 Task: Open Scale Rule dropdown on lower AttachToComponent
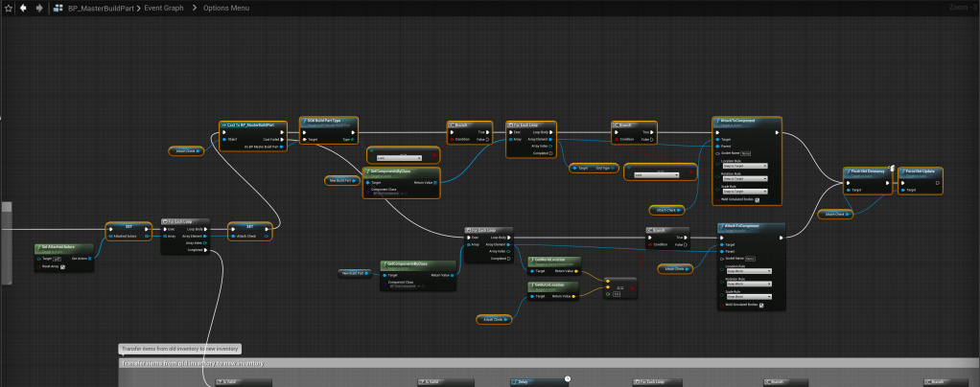point(748,296)
